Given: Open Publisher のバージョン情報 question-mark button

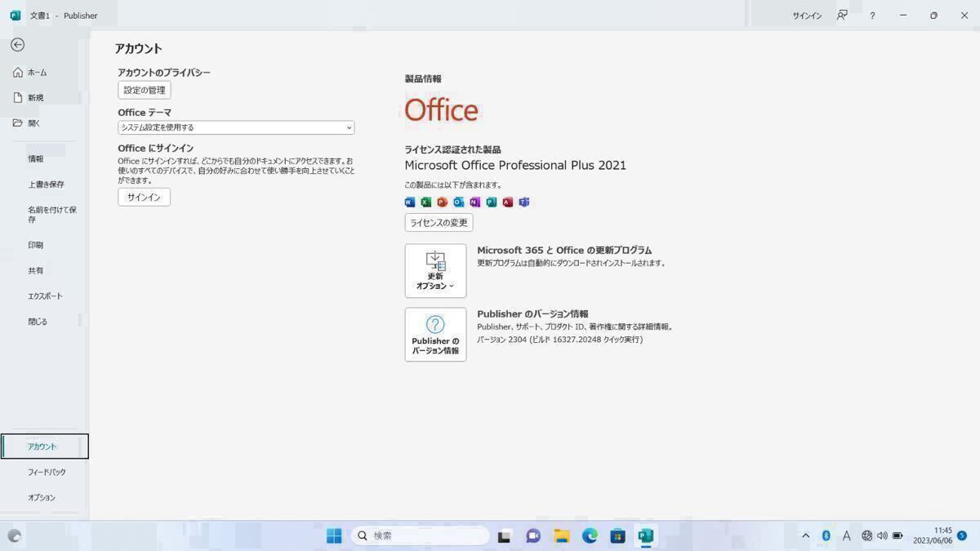Looking at the screenshot, I should (435, 335).
